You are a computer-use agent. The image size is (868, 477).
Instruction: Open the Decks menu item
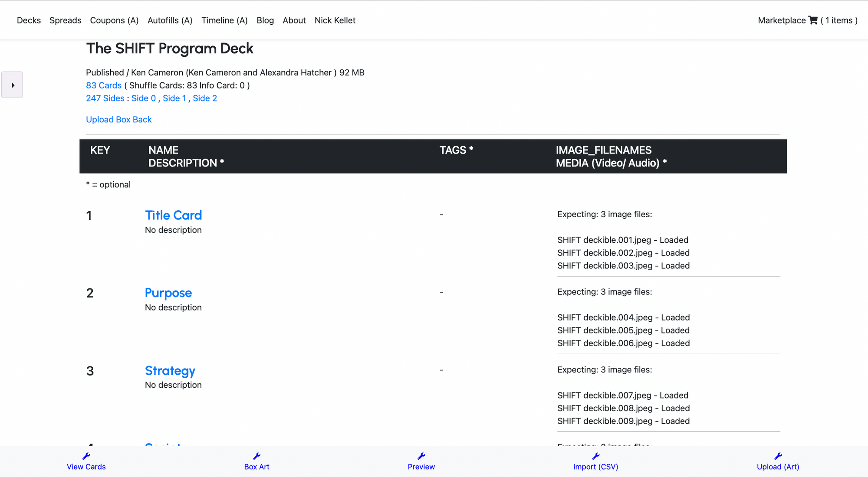[x=29, y=20]
